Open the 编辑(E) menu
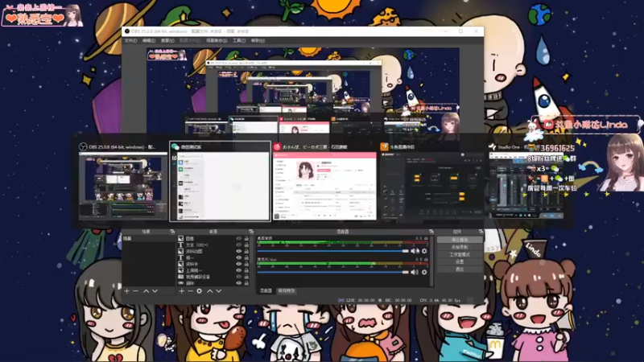Screen dimensions: 644x362 [149, 41]
